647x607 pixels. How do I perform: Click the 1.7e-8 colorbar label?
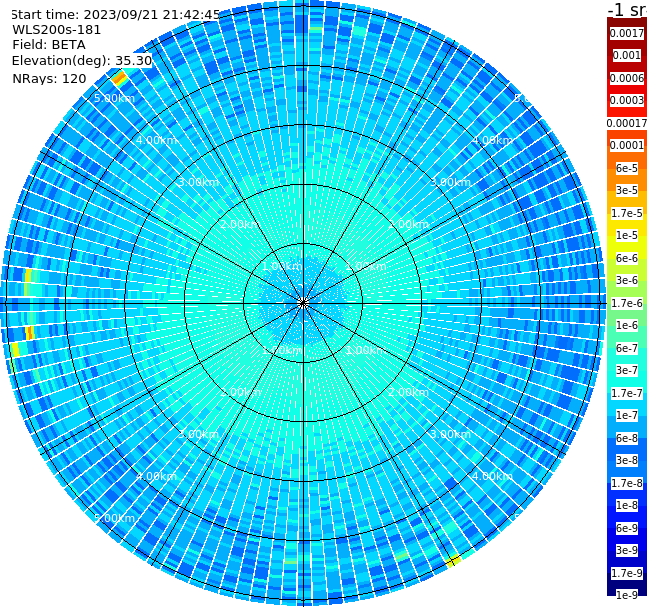tap(627, 483)
